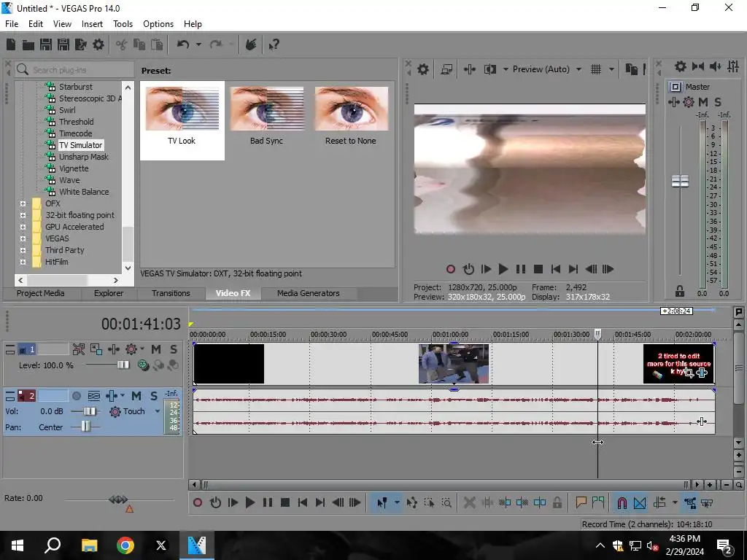
Task: Switch to the Media Generators tab
Action: pyautogui.click(x=309, y=293)
